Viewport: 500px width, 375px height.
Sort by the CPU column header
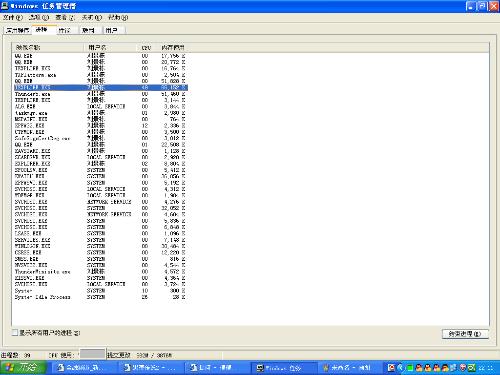point(146,47)
